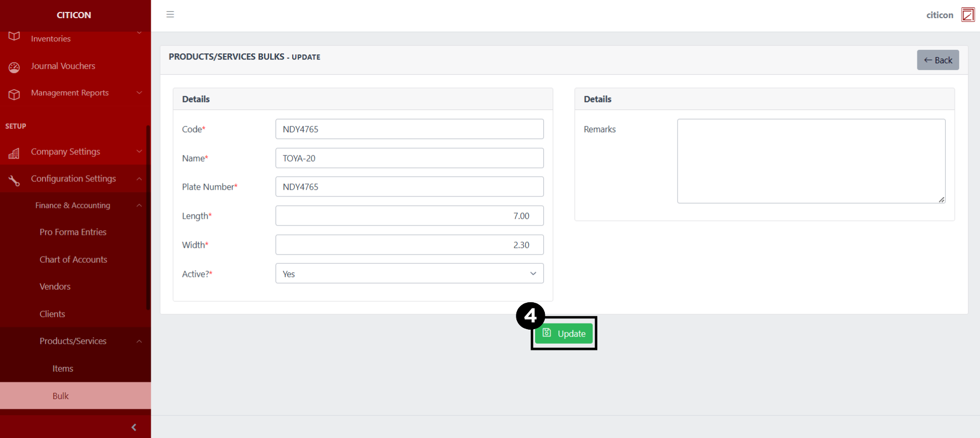The image size is (980, 438).
Task: Click the Company Settings building icon
Action: pos(14,153)
